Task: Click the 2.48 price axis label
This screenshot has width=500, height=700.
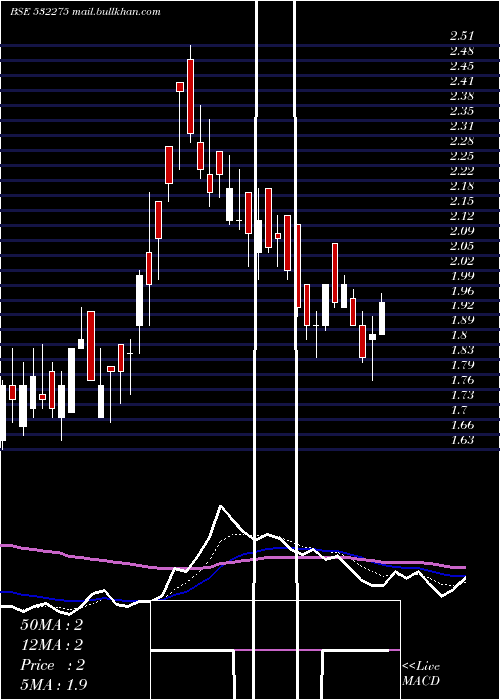Action: 462,51
